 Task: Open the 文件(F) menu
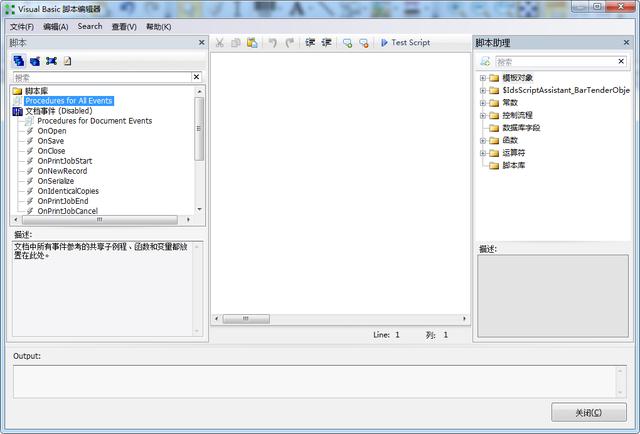coord(21,26)
